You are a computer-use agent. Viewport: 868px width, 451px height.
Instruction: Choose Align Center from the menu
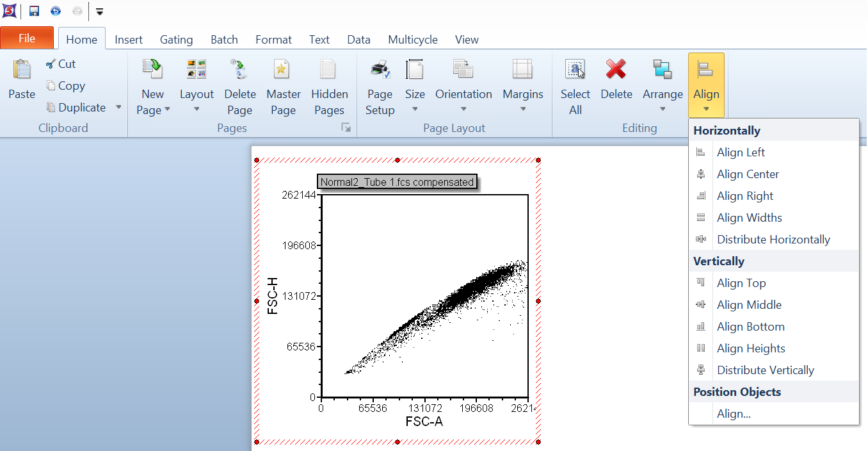pyautogui.click(x=748, y=174)
